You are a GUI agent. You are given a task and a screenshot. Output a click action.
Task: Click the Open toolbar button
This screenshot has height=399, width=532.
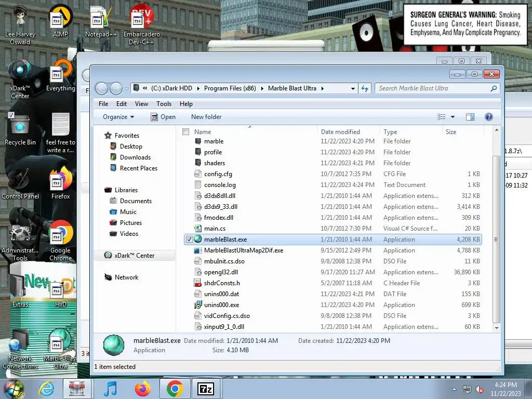click(x=163, y=117)
